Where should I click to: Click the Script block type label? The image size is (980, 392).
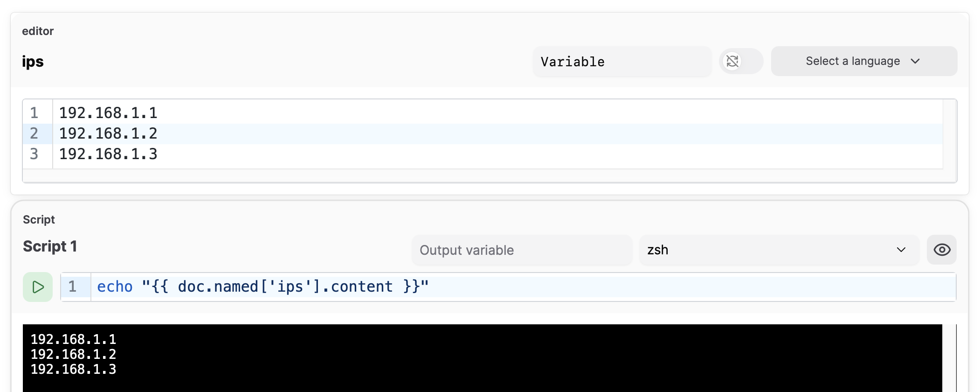point(39,220)
